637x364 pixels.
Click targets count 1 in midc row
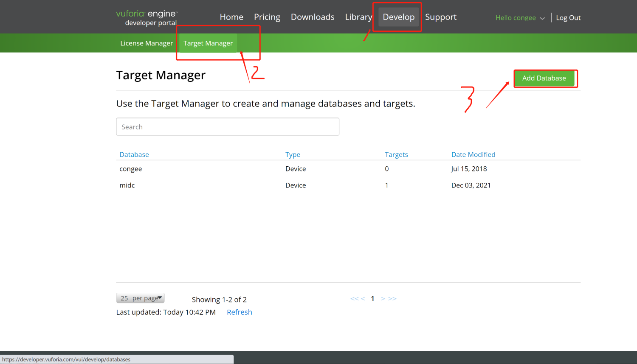click(387, 185)
